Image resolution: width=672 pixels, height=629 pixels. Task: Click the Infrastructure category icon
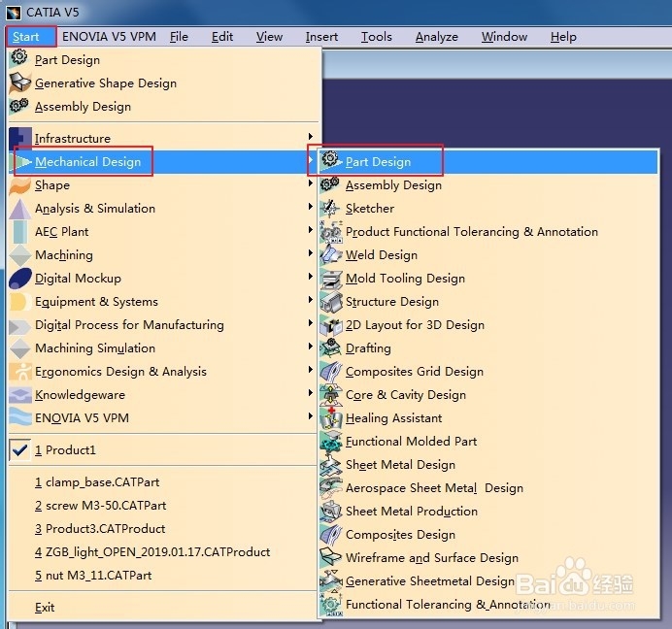pos(20,138)
